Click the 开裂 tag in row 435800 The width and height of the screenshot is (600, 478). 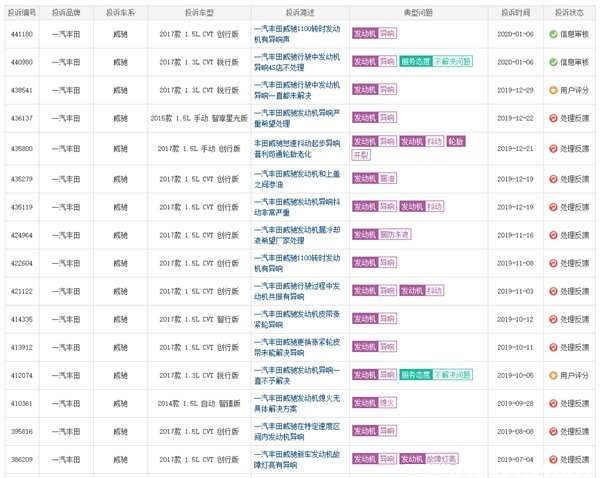pos(362,156)
